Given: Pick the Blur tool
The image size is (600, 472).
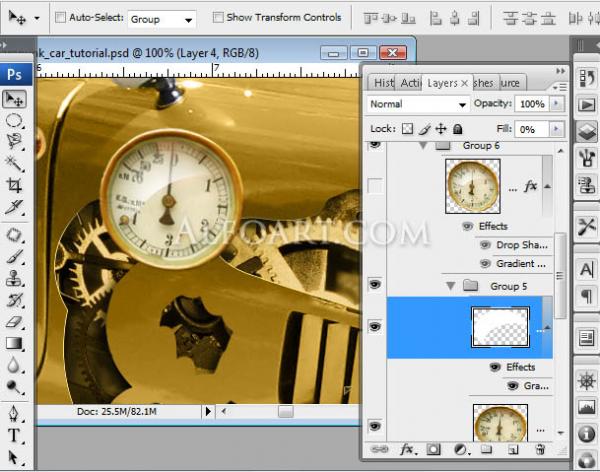Looking at the screenshot, I should point(15,365).
